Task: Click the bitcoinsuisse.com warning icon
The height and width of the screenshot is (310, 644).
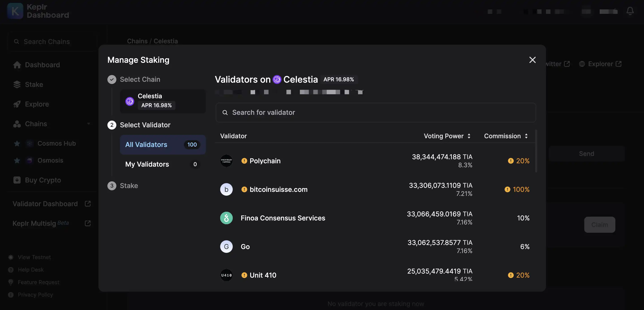Action: click(243, 189)
